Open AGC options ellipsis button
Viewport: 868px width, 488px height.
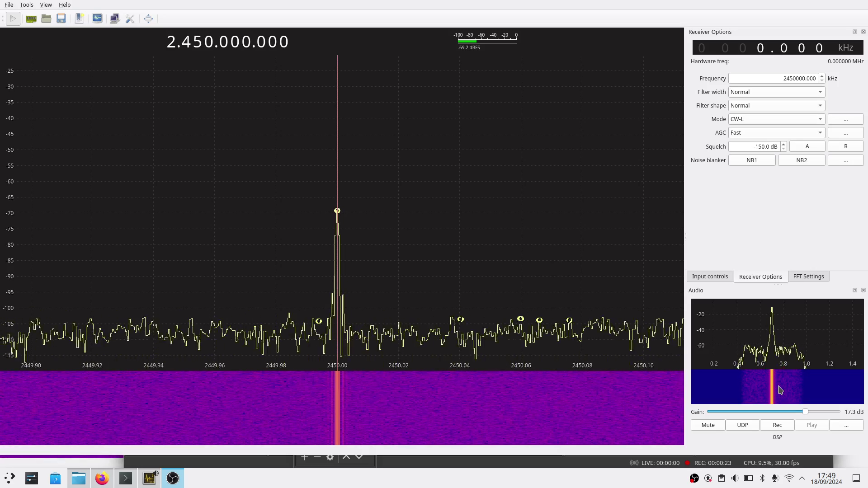(846, 133)
